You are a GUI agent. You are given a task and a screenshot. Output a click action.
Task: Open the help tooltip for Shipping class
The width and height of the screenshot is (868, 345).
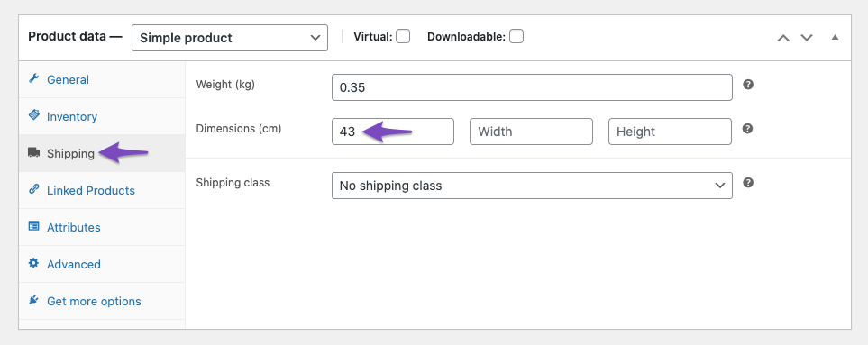click(x=748, y=183)
